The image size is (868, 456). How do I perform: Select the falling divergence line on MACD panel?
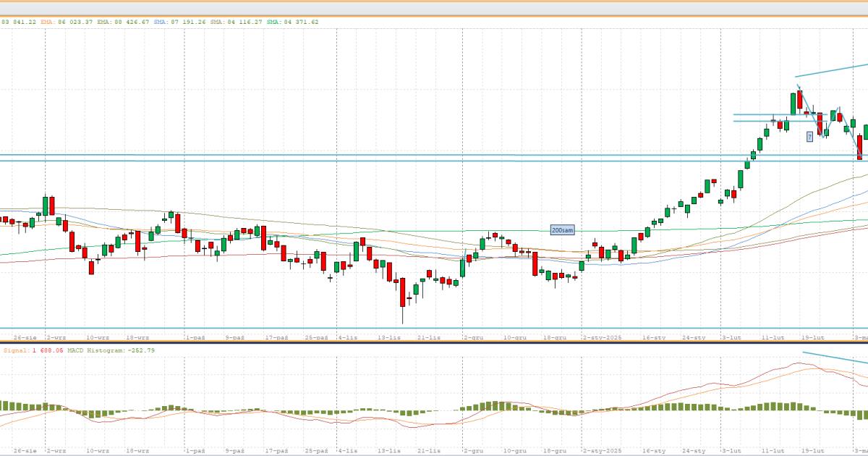pos(832,358)
